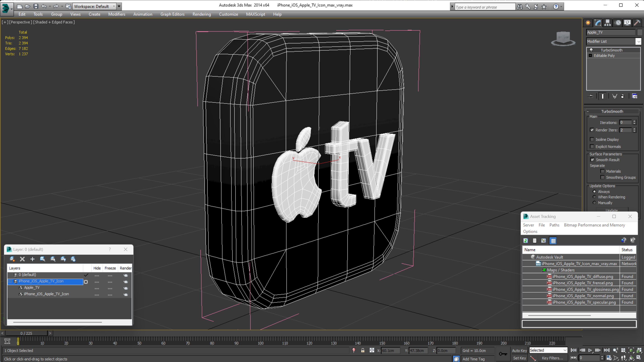Open the Help icon dropdown arrow
This screenshot has height=362, width=644.
561,7
